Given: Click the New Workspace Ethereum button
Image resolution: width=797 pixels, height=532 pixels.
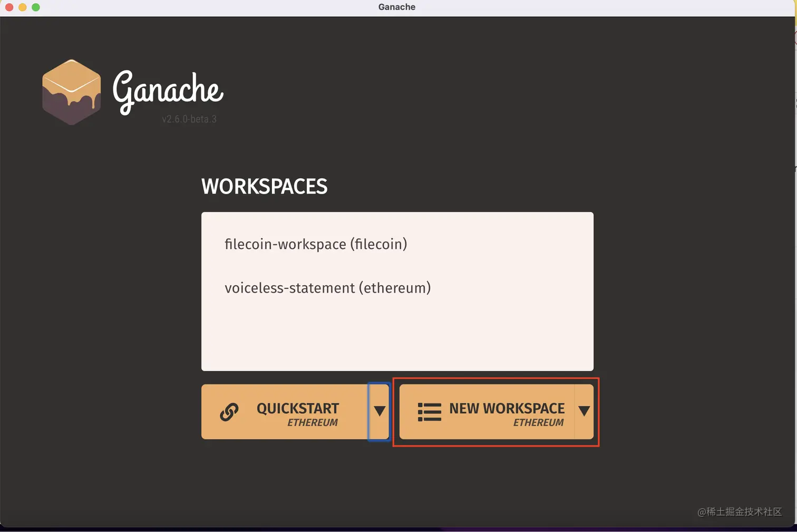Looking at the screenshot, I should click(487, 412).
